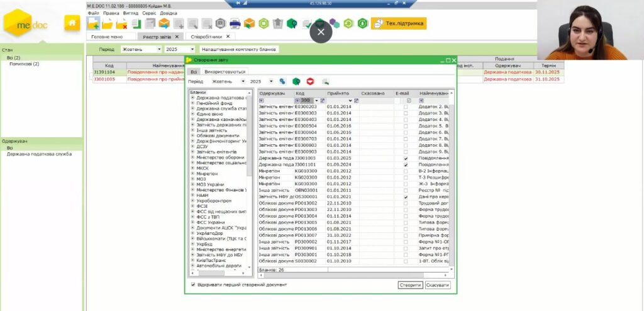The height and width of the screenshot is (311, 644).
Task: Click the delete folder icon with red X
Action: [122, 24]
